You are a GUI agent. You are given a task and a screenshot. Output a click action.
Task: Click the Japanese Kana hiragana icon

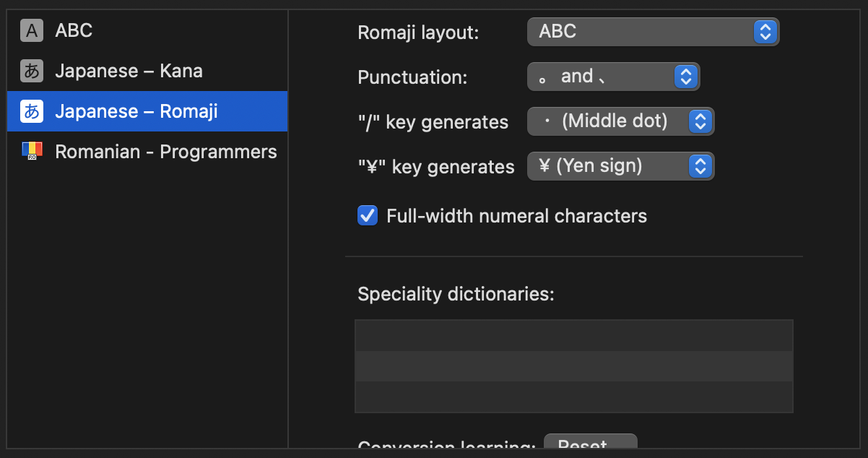[x=31, y=71]
